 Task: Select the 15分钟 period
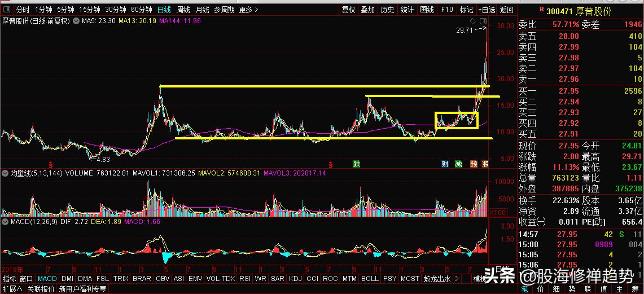[90, 10]
